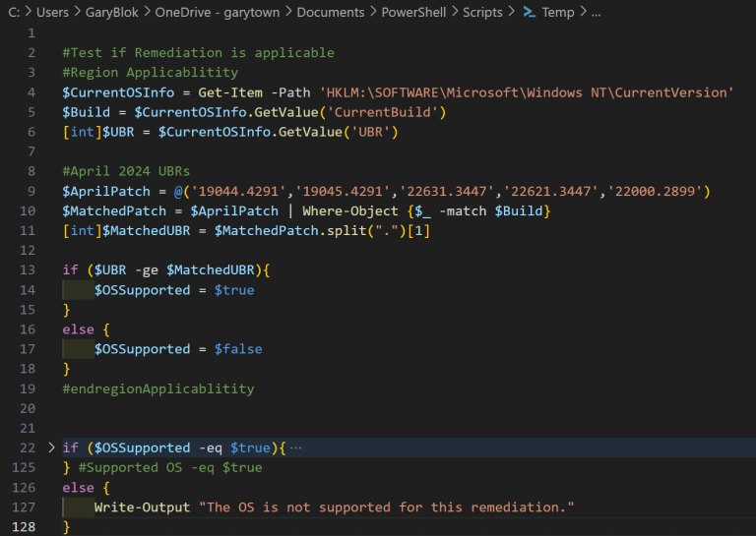Click line number 128 in the gutter
756x536 pixels.
(24, 527)
